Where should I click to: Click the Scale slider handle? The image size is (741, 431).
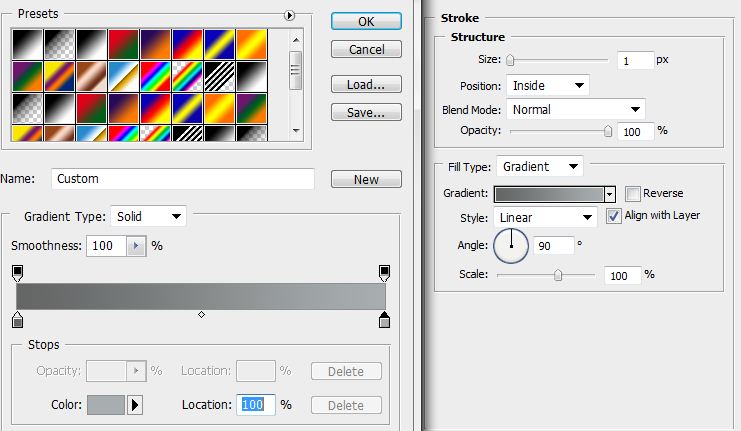pyautogui.click(x=558, y=275)
